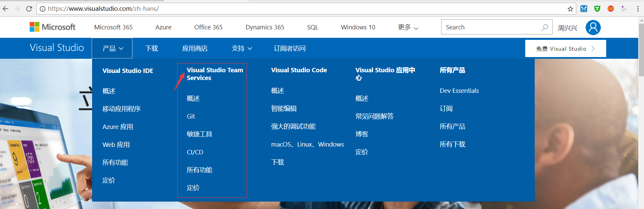The height and width of the screenshot is (209, 644).
Task: Open the Git link
Action: pyautogui.click(x=191, y=116)
